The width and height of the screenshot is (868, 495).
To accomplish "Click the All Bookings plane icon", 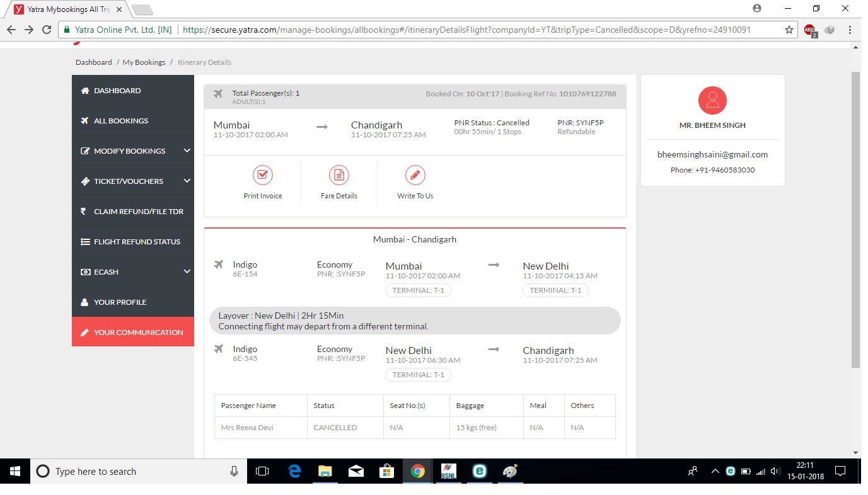I will click(84, 121).
